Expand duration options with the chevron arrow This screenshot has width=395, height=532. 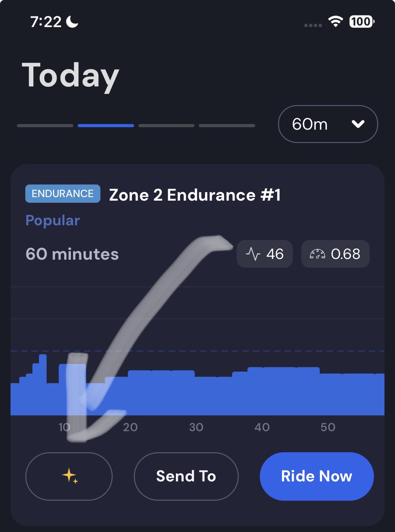pos(358,124)
